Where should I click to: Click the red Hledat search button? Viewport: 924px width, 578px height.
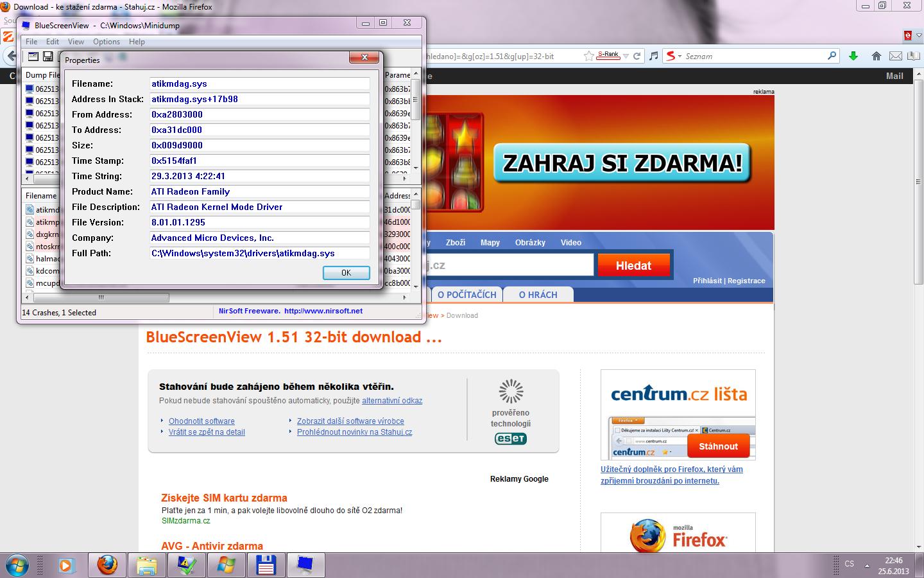click(633, 265)
